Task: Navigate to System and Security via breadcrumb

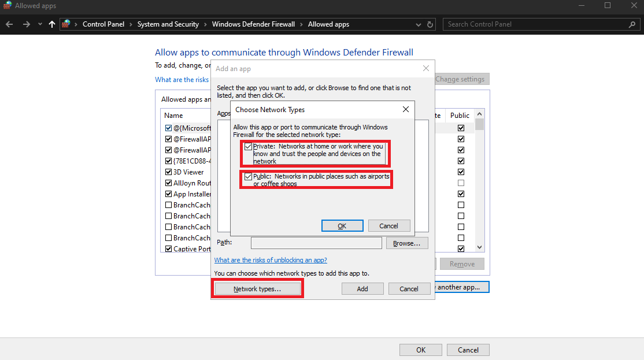Action: (168, 24)
